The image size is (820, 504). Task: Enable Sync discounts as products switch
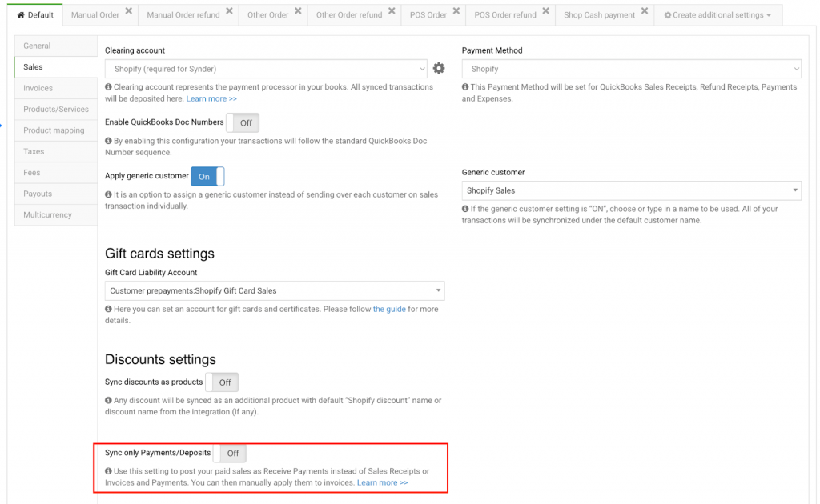[222, 382]
